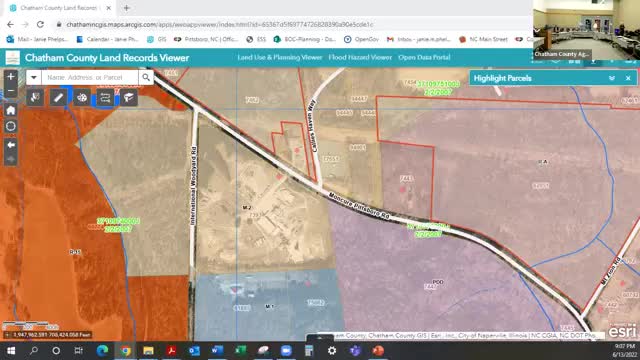
Task: Open Flood Hazard Viewer link
Action: point(360,58)
